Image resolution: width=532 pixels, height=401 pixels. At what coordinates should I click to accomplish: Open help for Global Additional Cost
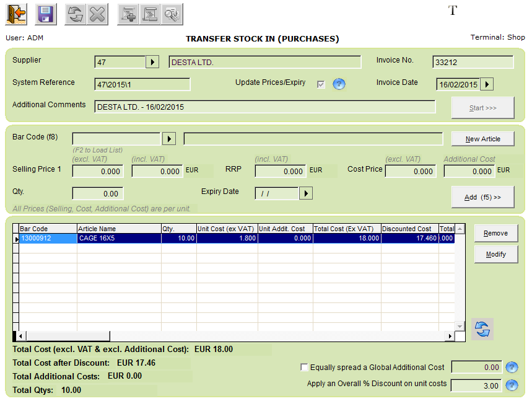[512, 367]
